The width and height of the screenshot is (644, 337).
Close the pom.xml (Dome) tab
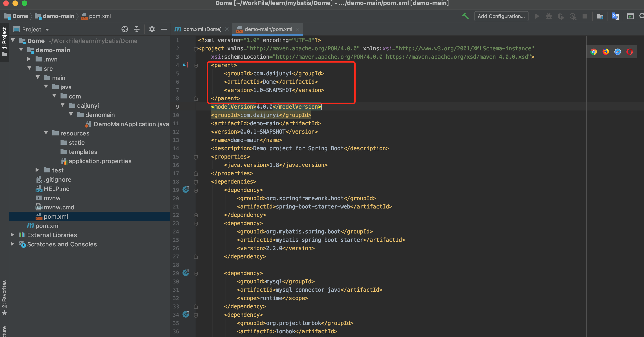227,29
